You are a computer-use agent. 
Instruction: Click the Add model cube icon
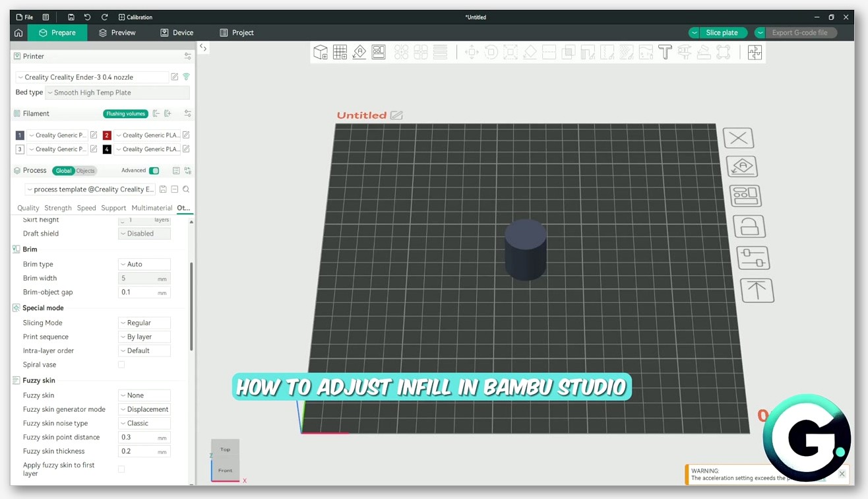[321, 52]
